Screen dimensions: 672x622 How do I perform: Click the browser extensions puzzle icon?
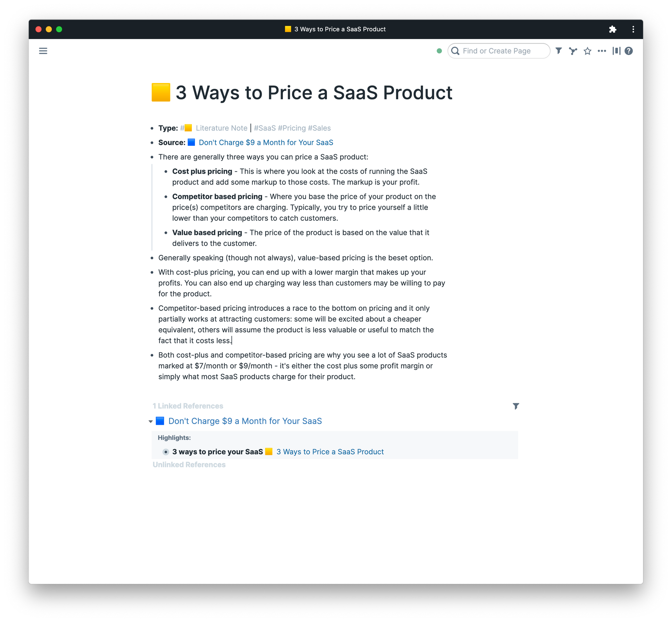tap(613, 29)
